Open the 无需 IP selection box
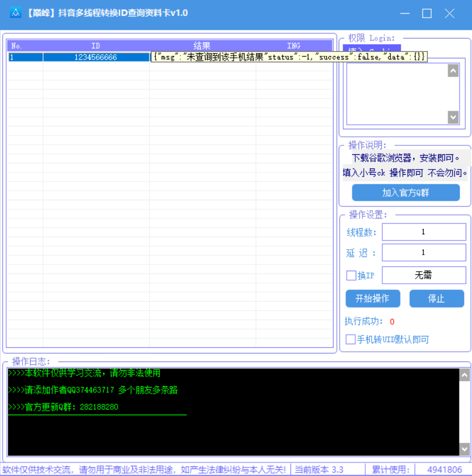The height and width of the screenshot is (476, 472). point(424,275)
